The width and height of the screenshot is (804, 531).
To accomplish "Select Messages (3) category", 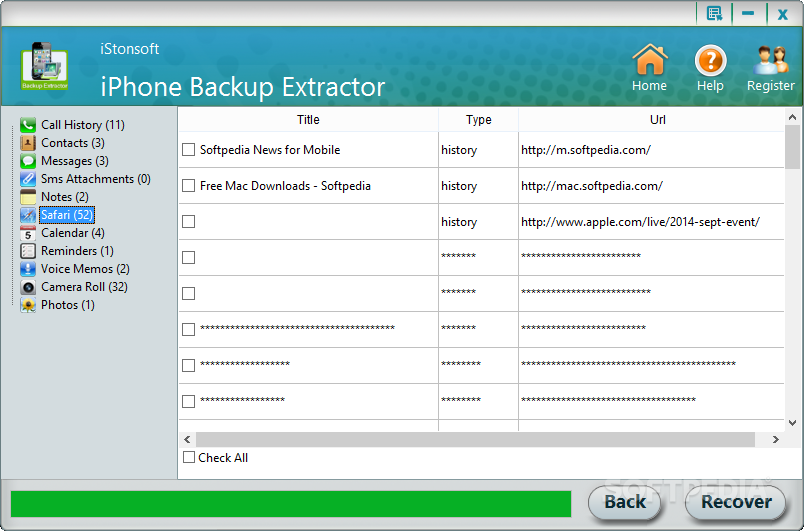I will pos(75,161).
